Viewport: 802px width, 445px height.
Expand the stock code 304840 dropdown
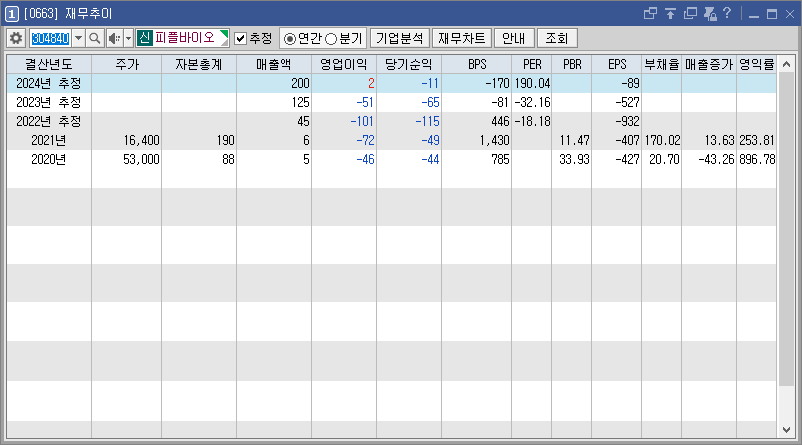tap(78, 38)
